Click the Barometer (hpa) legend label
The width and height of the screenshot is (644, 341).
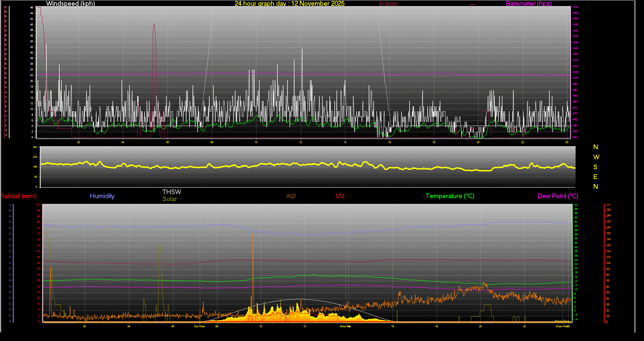tap(529, 3)
